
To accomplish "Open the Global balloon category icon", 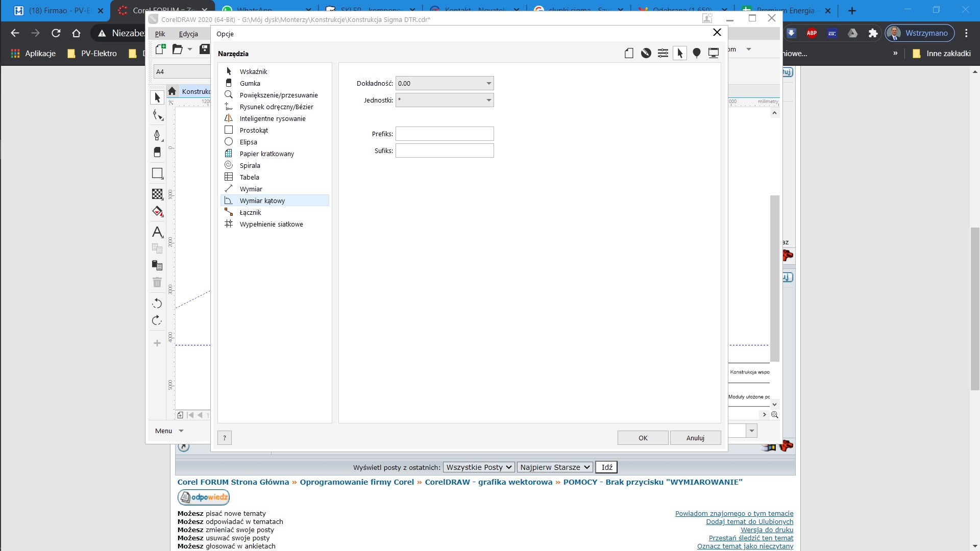I will [x=697, y=53].
